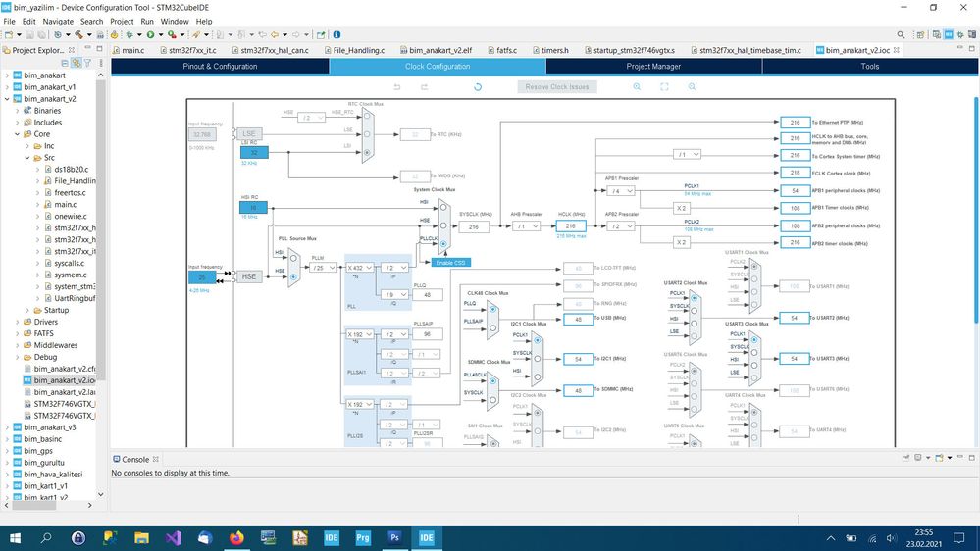Screen dimensions: 980x551
Task: Click the open console icon in Console panel
Action: pos(940,458)
